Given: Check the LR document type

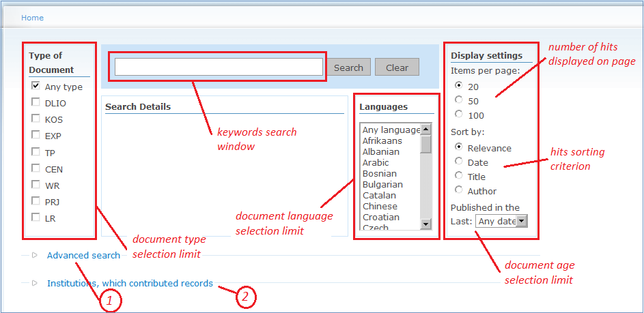Looking at the screenshot, I should (x=36, y=218).
